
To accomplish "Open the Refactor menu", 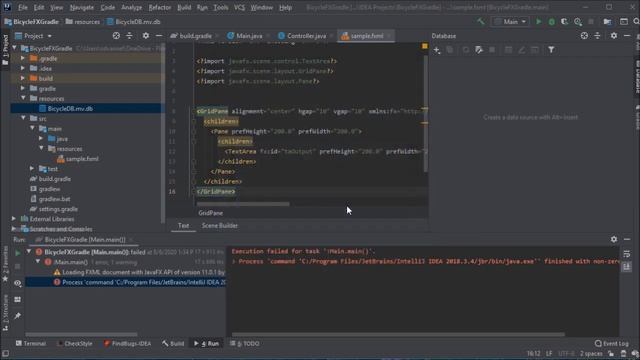I will coord(160,7).
